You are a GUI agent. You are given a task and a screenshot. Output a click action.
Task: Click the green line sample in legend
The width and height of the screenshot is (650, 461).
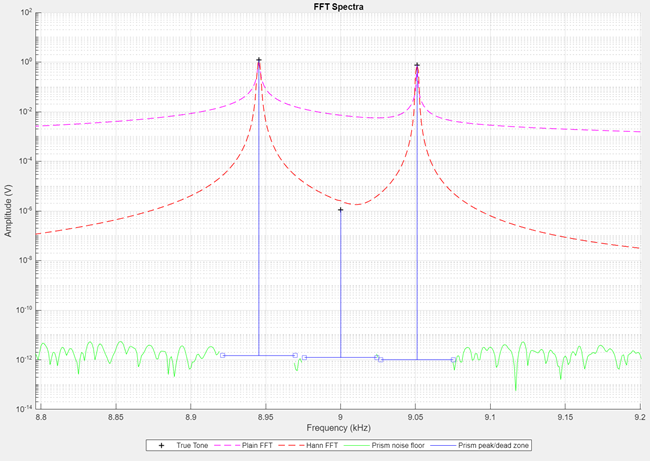click(x=356, y=445)
